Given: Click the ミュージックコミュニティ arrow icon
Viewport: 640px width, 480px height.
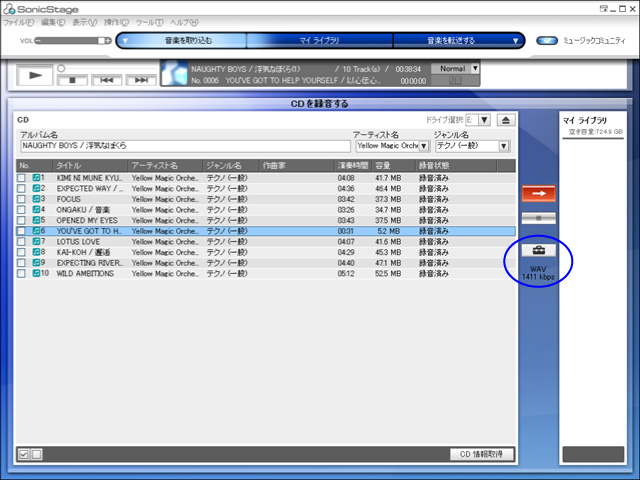Looking at the screenshot, I should (547, 41).
